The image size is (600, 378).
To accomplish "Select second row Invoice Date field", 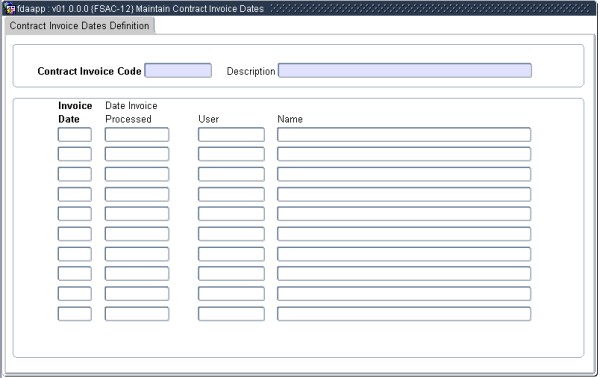I will tap(75, 154).
